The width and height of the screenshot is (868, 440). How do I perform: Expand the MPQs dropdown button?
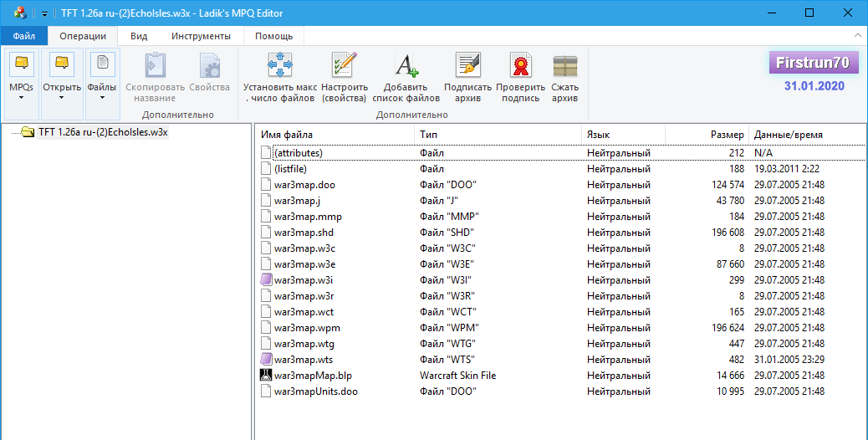coord(22,96)
